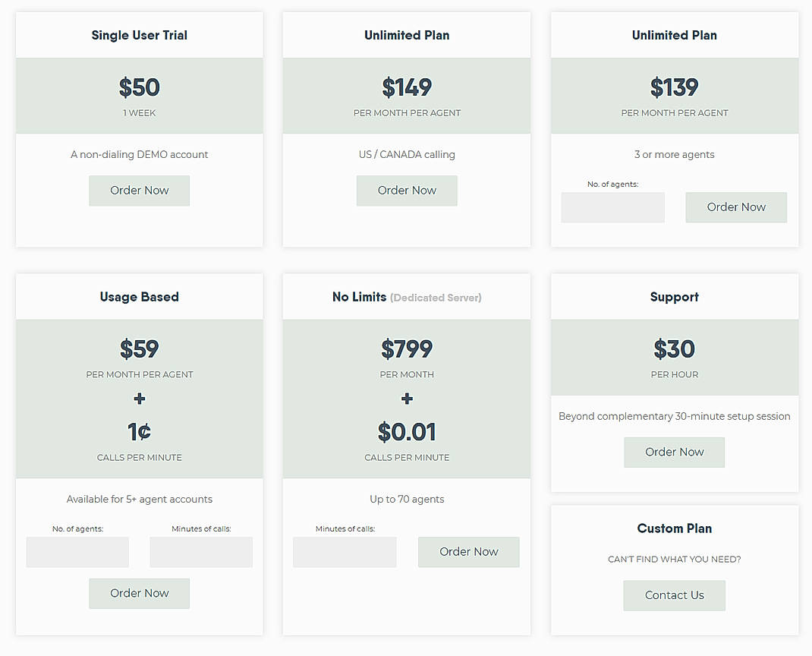Select the agents input on Usage Based plan

[77, 552]
